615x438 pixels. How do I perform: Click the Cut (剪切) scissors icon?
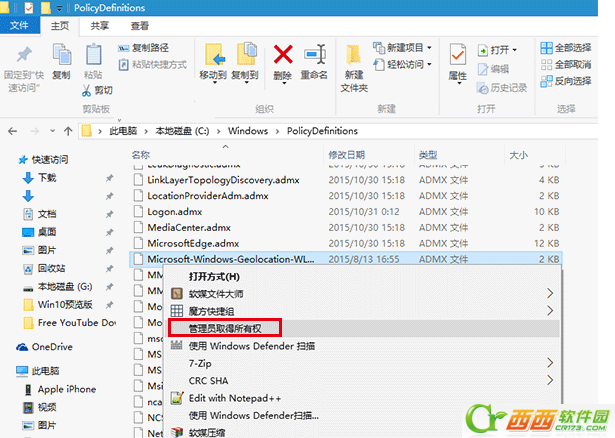pyautogui.click(x=86, y=91)
